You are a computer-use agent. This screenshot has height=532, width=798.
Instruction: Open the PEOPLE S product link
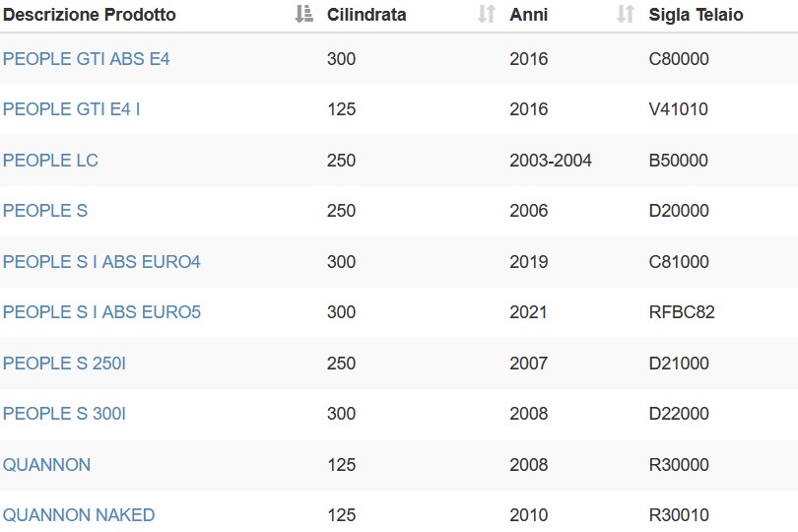click(x=45, y=211)
